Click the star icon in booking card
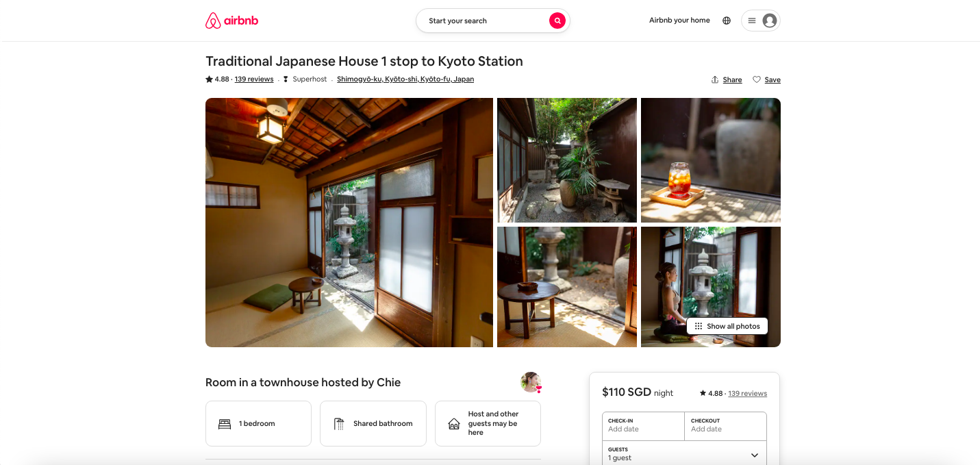Viewport: 980px width, 465px height. pos(703,393)
